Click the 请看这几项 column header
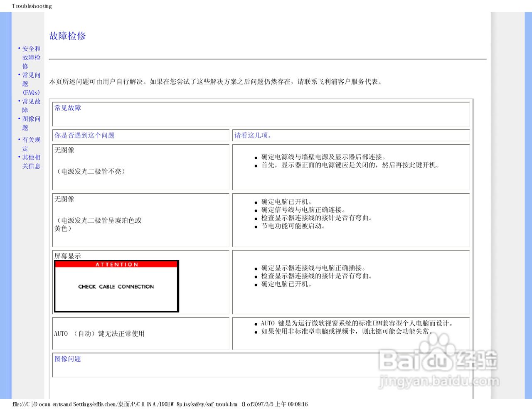 point(253,135)
